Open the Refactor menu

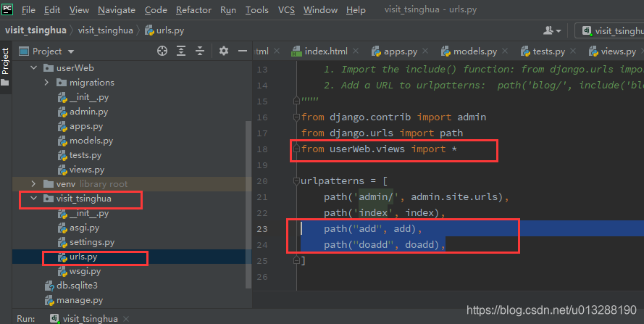coord(193,10)
